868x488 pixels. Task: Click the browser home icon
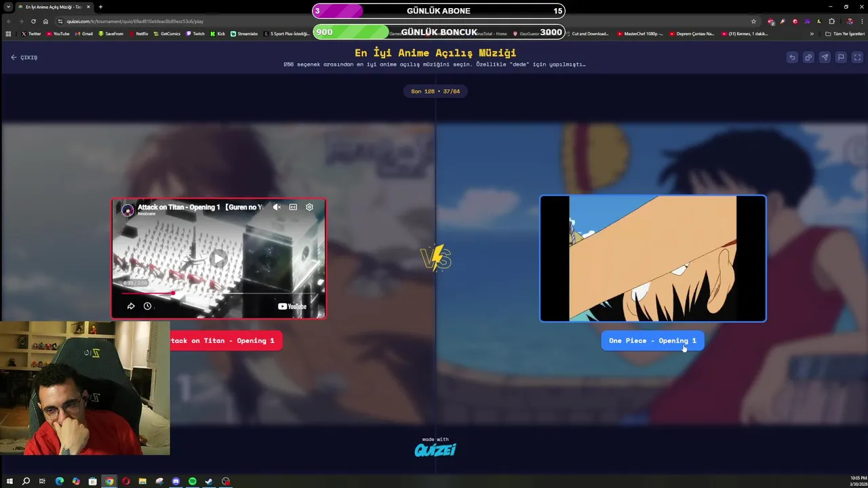pos(45,21)
